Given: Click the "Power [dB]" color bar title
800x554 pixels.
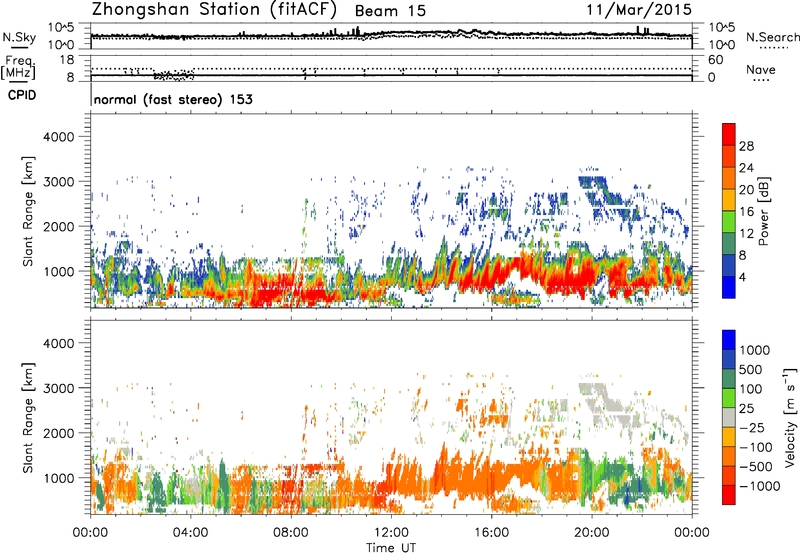Looking at the screenshot, I should coord(764,211).
